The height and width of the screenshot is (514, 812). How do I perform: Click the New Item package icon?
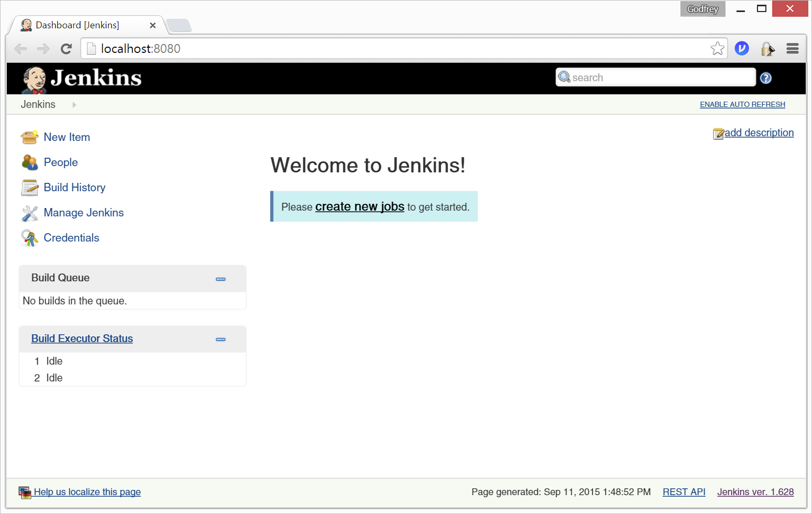[x=29, y=137]
